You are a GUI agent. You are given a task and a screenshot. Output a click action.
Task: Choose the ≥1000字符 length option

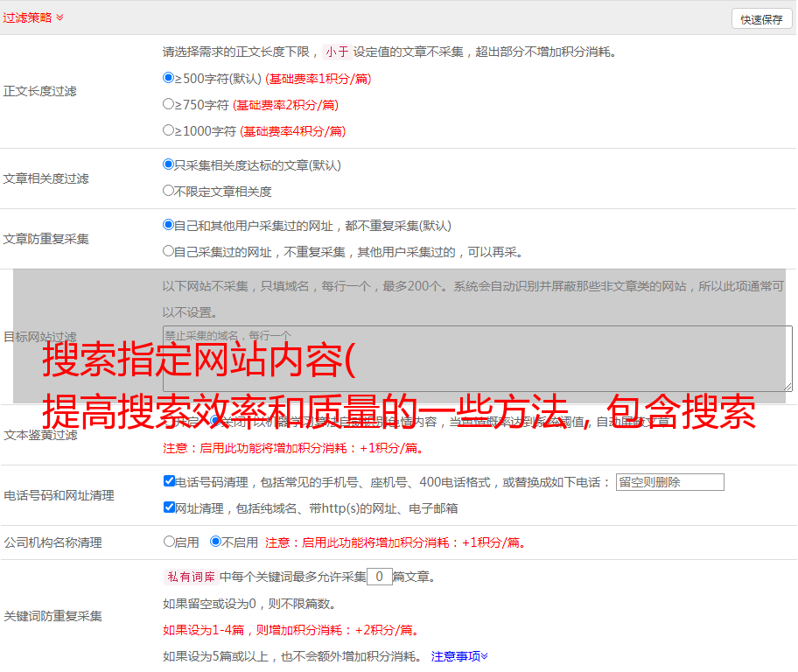point(169,130)
